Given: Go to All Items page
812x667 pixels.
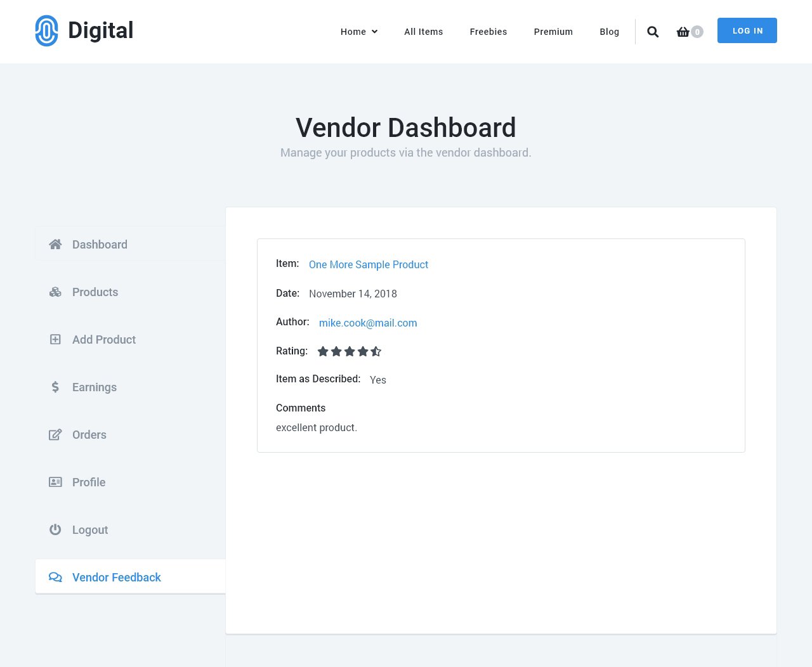Looking at the screenshot, I should 424,32.
